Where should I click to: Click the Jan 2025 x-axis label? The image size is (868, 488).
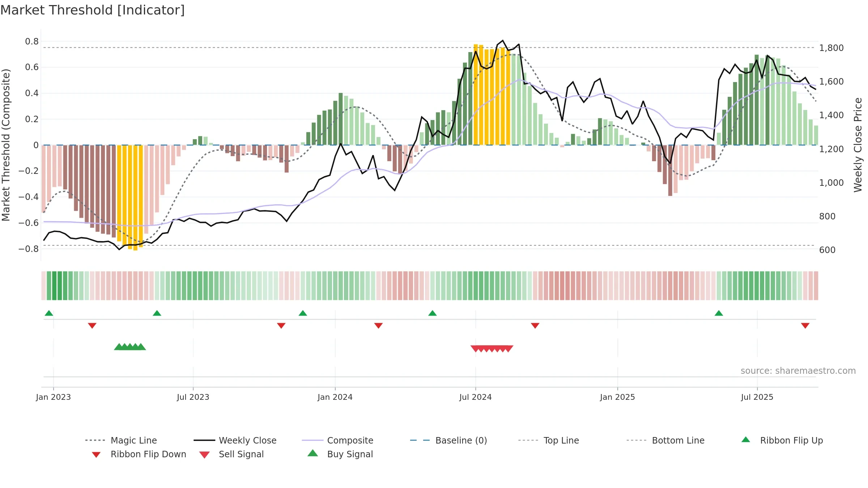point(617,397)
